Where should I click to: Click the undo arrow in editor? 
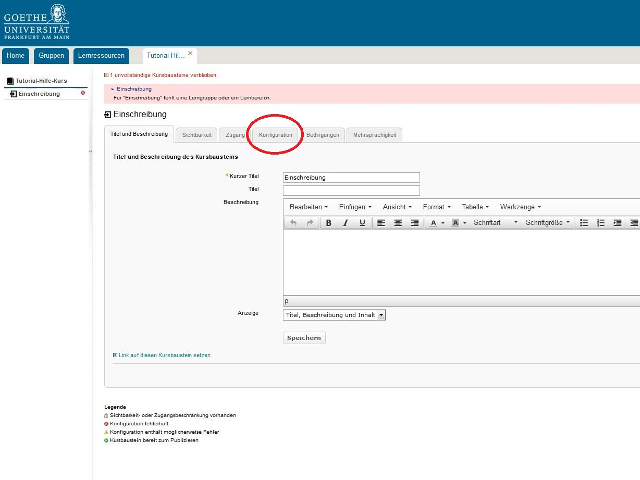[x=293, y=223]
